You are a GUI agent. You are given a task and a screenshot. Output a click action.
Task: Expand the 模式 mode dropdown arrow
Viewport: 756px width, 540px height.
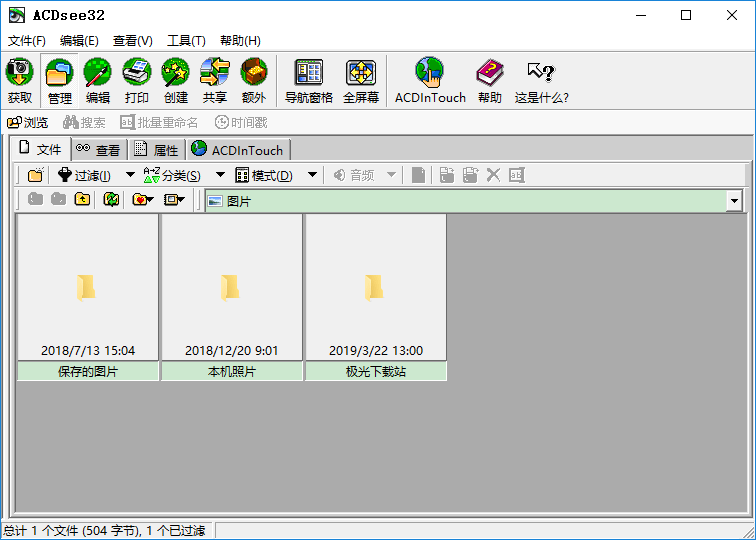tap(312, 175)
